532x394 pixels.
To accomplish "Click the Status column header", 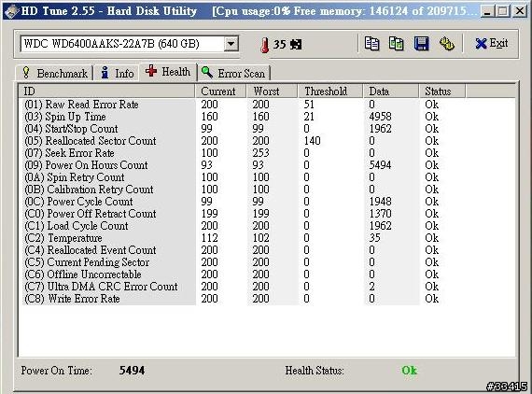I will 442,91.
